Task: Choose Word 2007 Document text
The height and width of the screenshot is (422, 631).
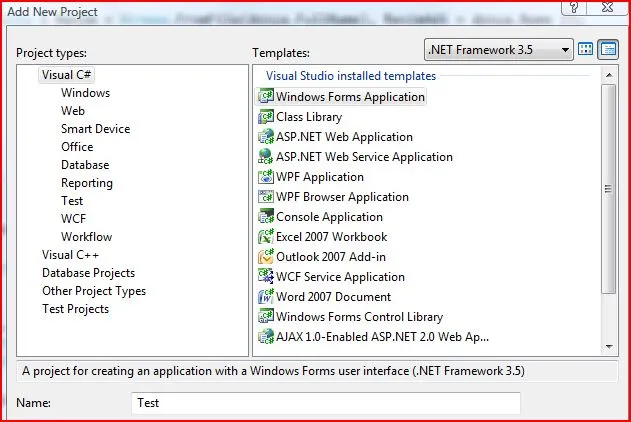Action: point(334,297)
